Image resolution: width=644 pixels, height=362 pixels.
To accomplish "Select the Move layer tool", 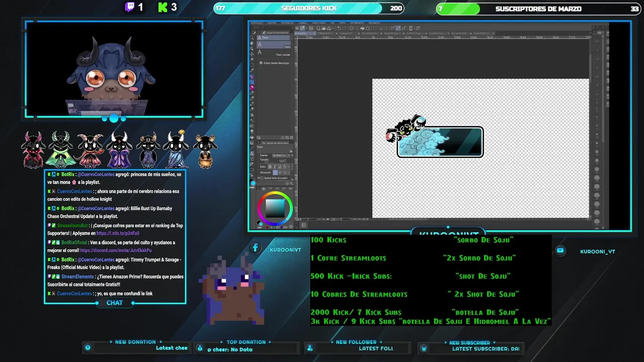I will [252, 54].
